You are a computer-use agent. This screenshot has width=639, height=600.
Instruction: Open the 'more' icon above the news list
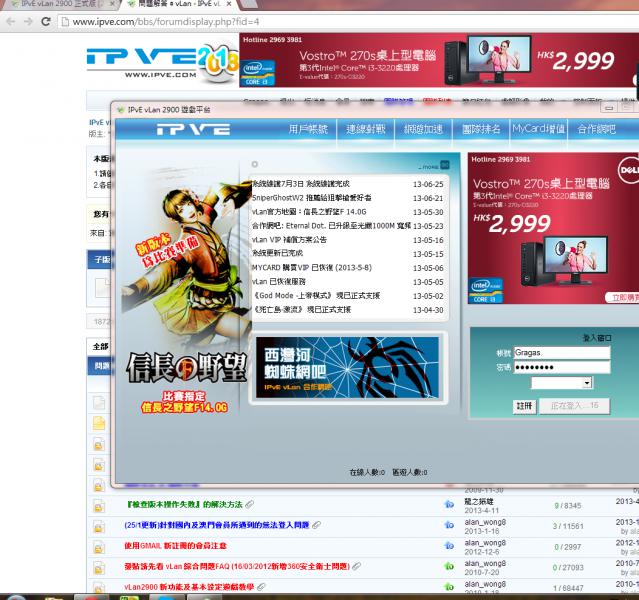pyautogui.click(x=445, y=165)
